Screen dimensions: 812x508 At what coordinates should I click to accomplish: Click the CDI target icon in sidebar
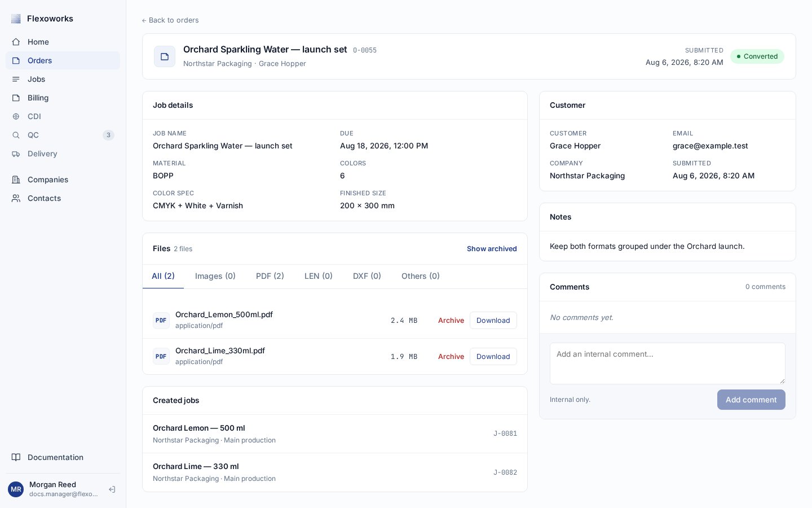(x=16, y=116)
